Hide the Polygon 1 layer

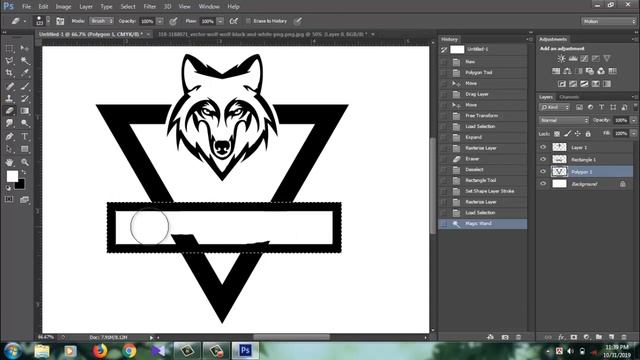click(x=543, y=171)
